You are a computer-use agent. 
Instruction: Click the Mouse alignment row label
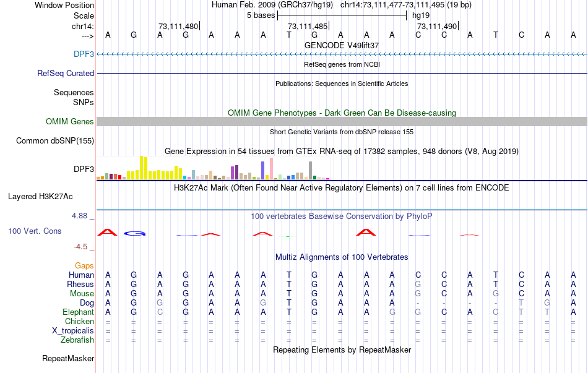pyautogui.click(x=82, y=294)
